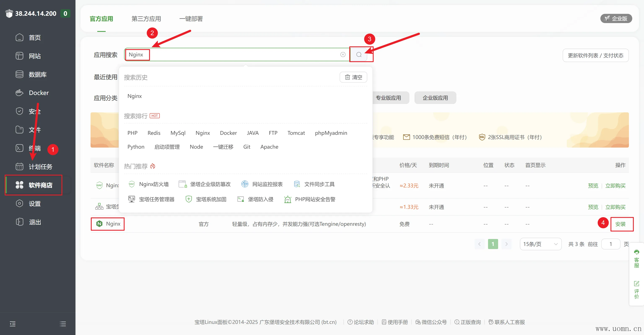Switch to the 第三方应用 tab
The width and height of the screenshot is (644, 335).
pos(146,19)
